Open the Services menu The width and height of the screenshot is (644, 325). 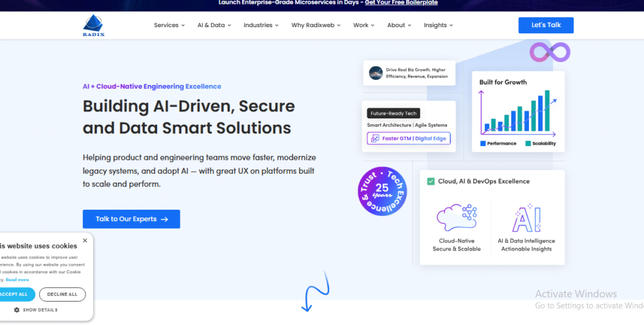click(169, 25)
